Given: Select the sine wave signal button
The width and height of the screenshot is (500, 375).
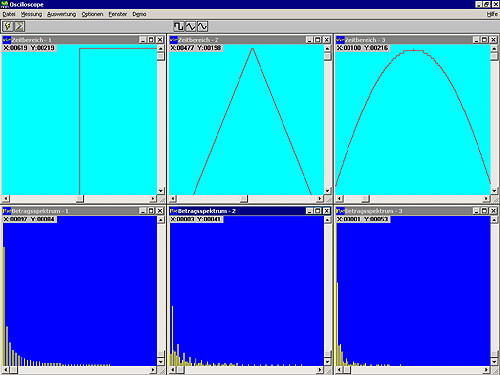Looking at the screenshot, I should coord(202,26).
